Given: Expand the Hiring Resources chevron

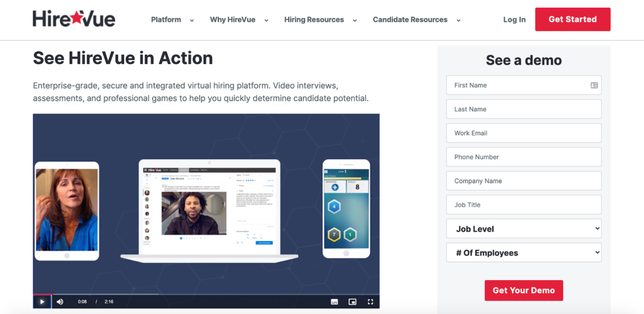Looking at the screenshot, I should click(355, 20).
